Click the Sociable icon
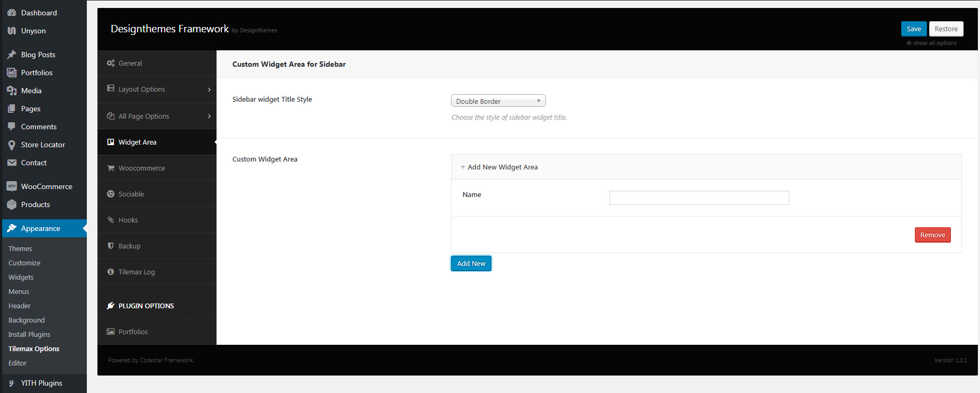The width and height of the screenshot is (980, 393). coord(111,194)
